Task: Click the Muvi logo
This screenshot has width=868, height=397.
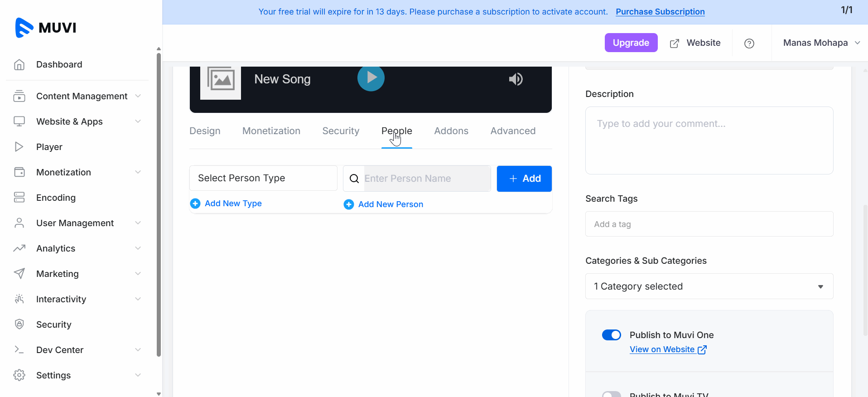Action: click(x=46, y=28)
